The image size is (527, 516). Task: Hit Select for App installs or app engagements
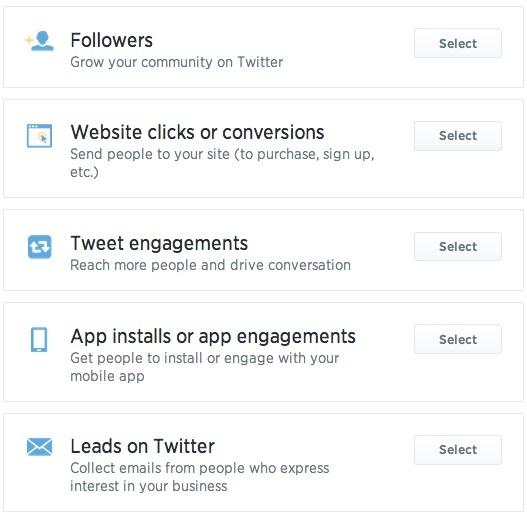(x=458, y=339)
